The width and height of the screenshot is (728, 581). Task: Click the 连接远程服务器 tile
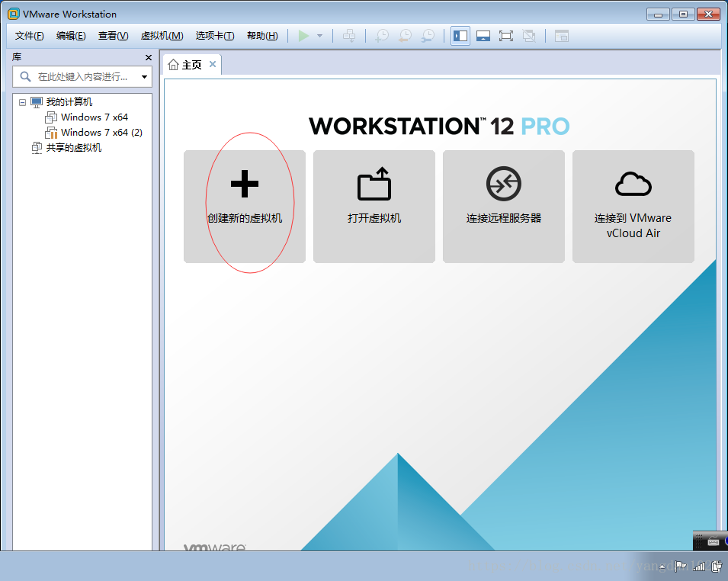click(504, 206)
